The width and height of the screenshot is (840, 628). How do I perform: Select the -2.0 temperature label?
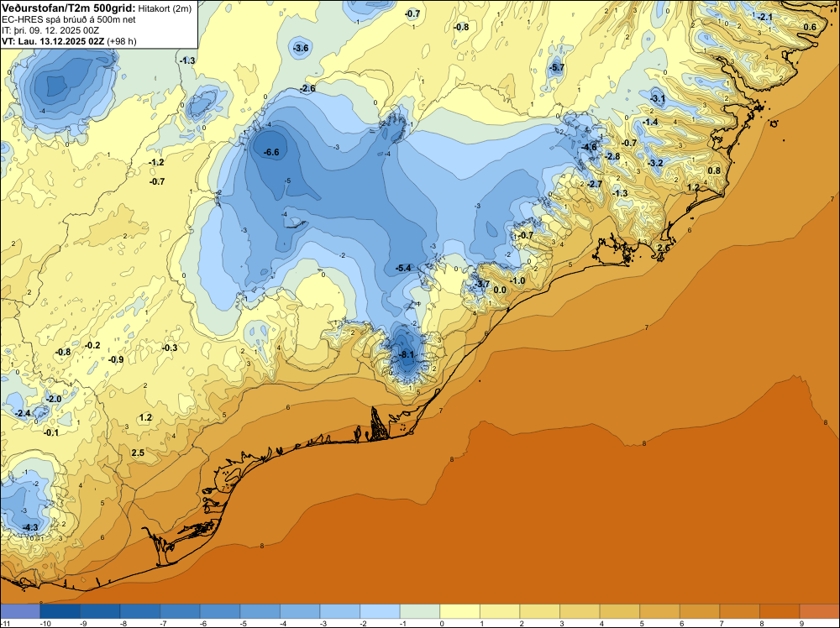tap(54, 399)
